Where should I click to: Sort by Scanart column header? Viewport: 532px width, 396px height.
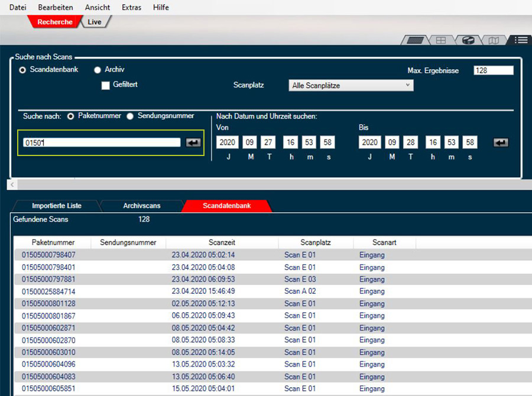click(x=384, y=242)
